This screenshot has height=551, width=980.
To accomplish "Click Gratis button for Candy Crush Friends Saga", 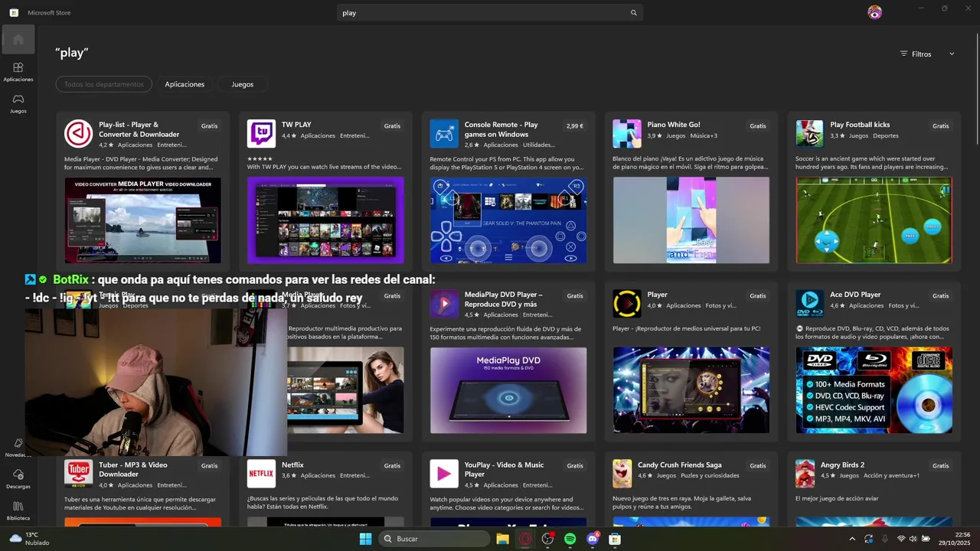I will coord(758,466).
